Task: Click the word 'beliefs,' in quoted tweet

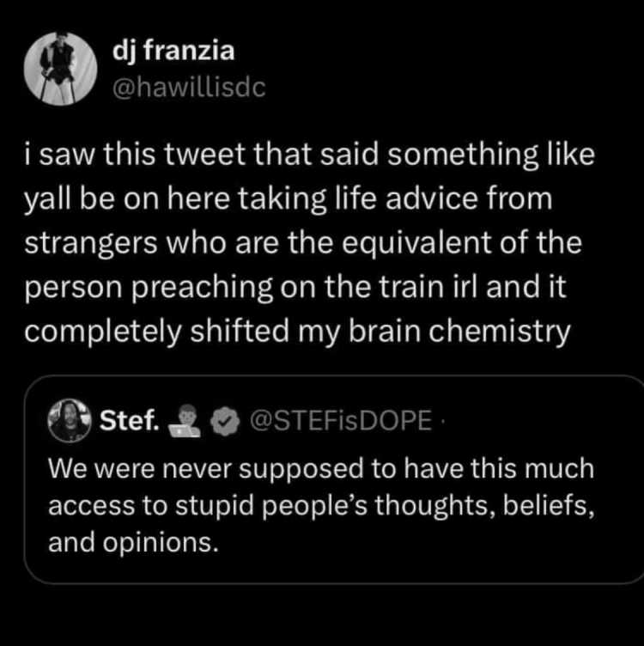Action: tap(549, 505)
